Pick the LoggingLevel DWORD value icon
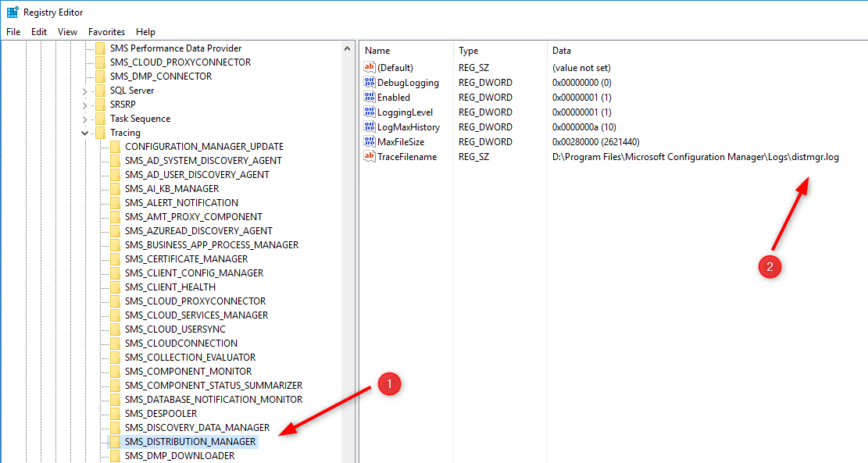 coord(370,112)
